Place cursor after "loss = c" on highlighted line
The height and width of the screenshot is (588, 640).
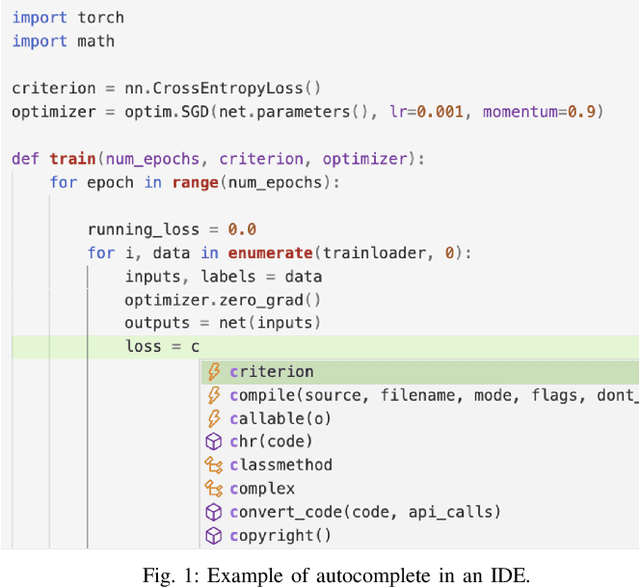coord(201,347)
